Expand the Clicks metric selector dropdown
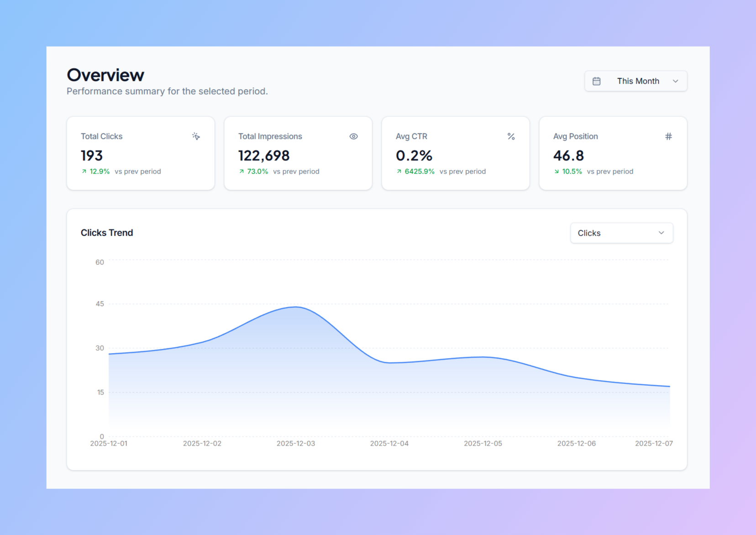 621,233
